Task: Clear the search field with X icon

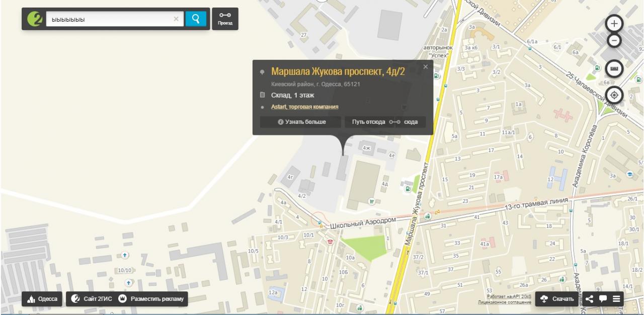Action: (x=176, y=19)
